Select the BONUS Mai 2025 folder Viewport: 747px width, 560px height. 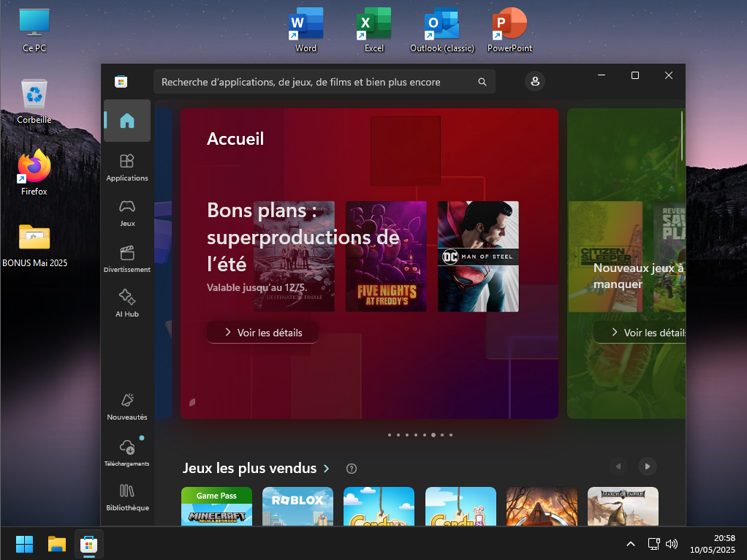point(34,245)
